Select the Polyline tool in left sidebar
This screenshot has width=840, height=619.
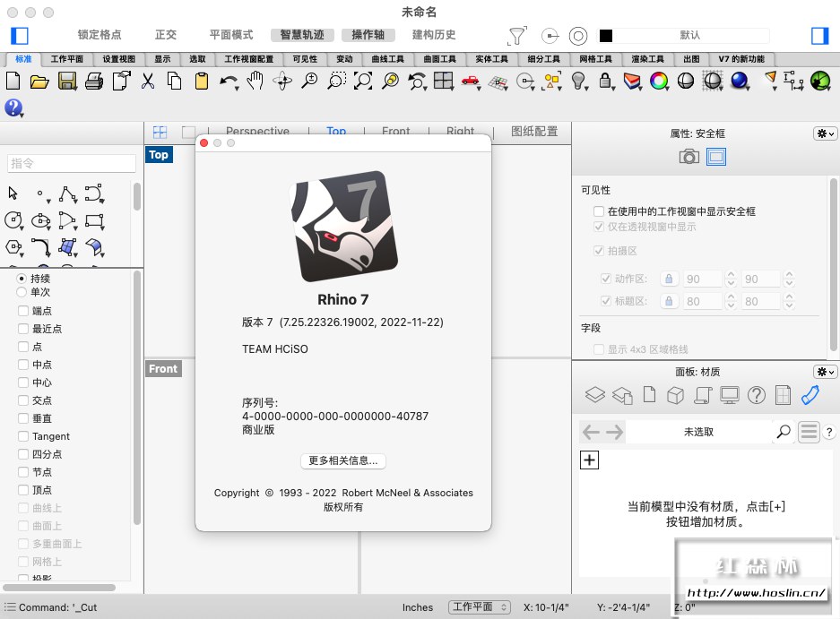click(67, 193)
